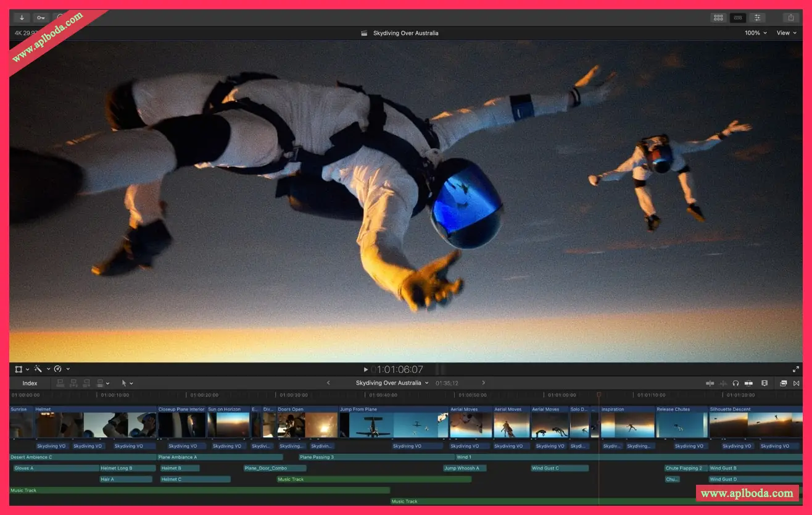Viewport: 812px width, 515px height.
Task: Click the Import Media arrow icon
Action: point(22,17)
